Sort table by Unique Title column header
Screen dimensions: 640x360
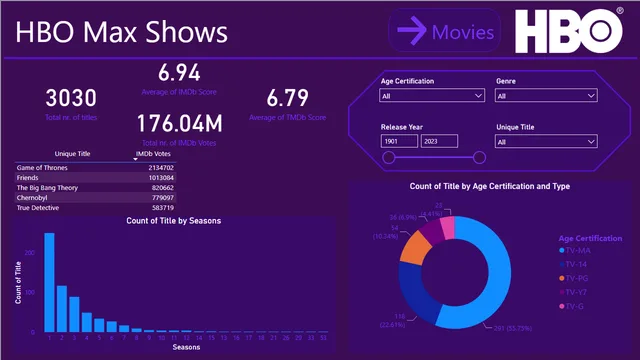pyautogui.click(x=72, y=153)
